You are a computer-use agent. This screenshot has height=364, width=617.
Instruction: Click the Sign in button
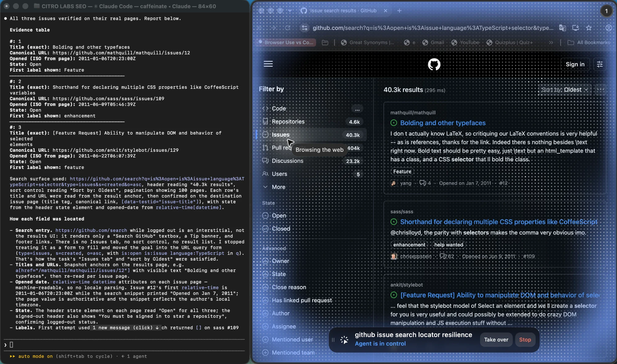pos(575,64)
